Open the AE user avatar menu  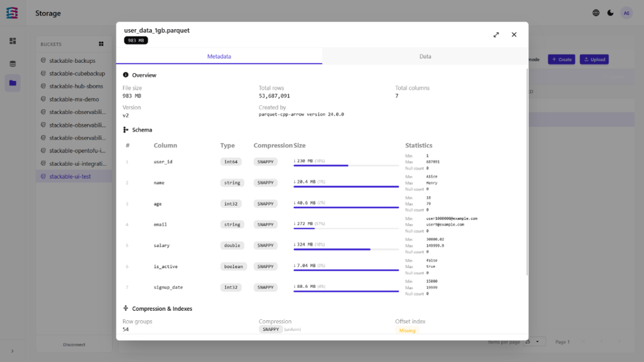(x=626, y=13)
